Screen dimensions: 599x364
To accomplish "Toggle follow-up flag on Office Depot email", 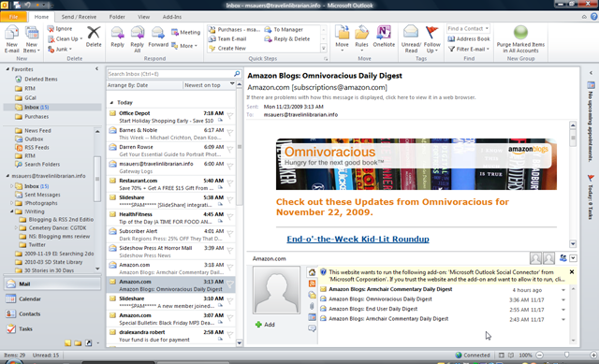I will tap(230, 116).
